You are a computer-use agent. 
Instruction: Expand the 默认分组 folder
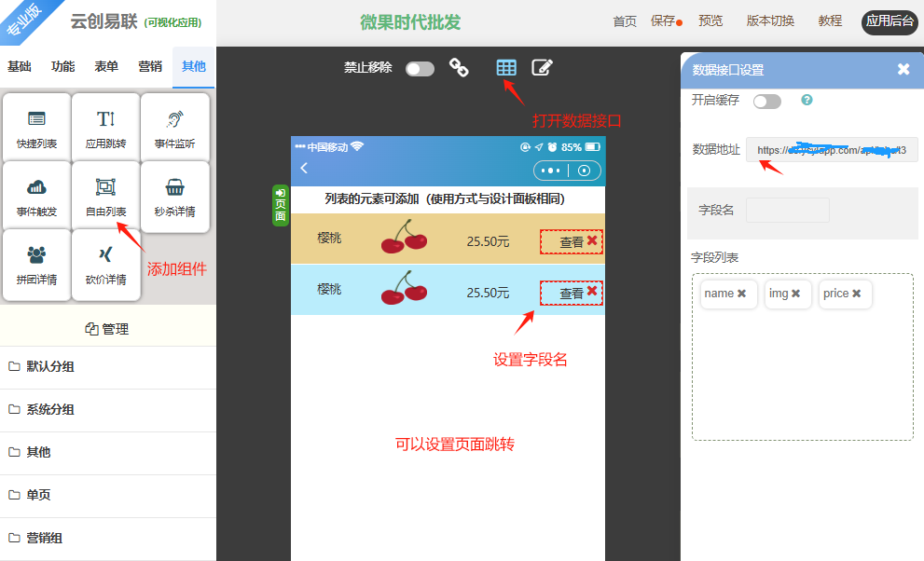(50, 366)
